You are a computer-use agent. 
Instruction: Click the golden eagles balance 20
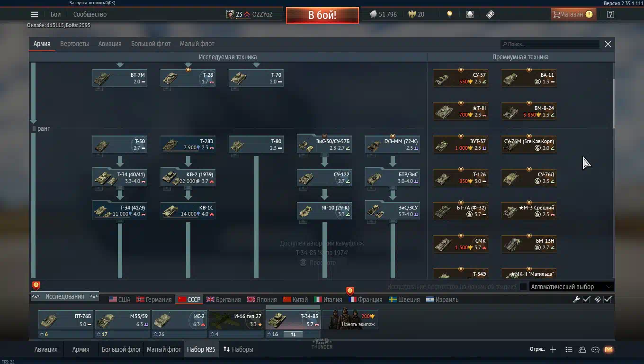[416, 14]
